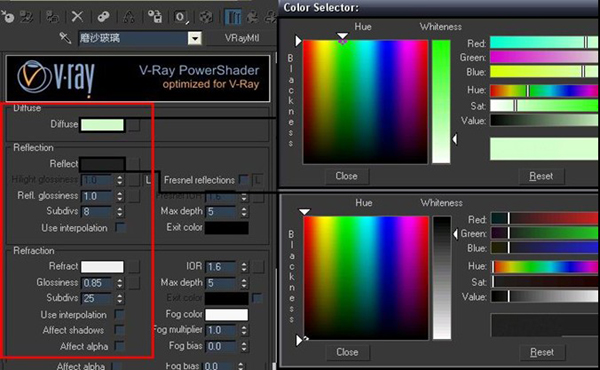The width and height of the screenshot is (600, 370).
Task: Click Put Material to Scene icon
Action: point(27,17)
